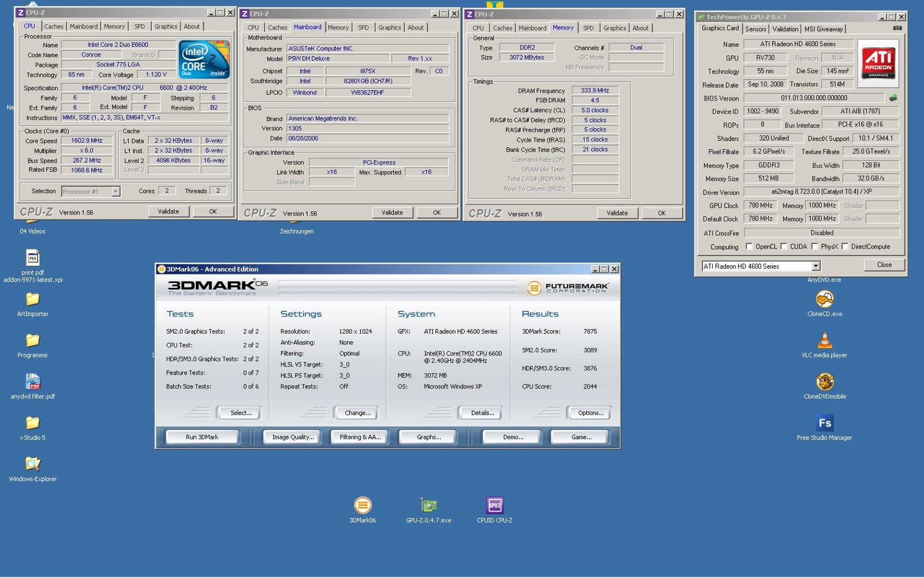Image resolution: width=924 pixels, height=578 pixels.
Task: Click Details button under System
Action: tap(482, 413)
